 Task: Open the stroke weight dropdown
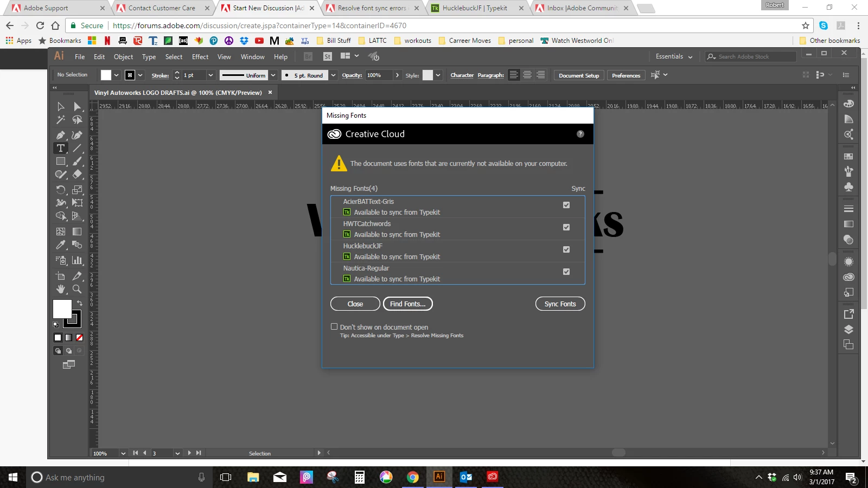211,75
